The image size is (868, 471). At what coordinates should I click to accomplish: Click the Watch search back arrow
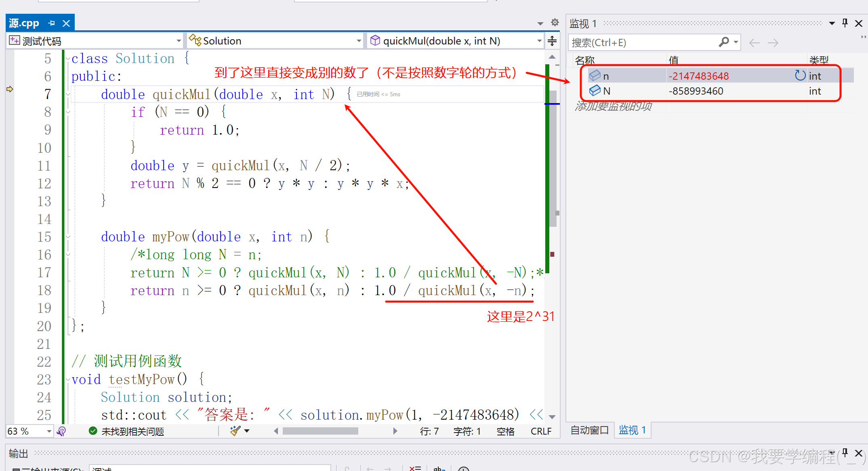pyautogui.click(x=754, y=42)
